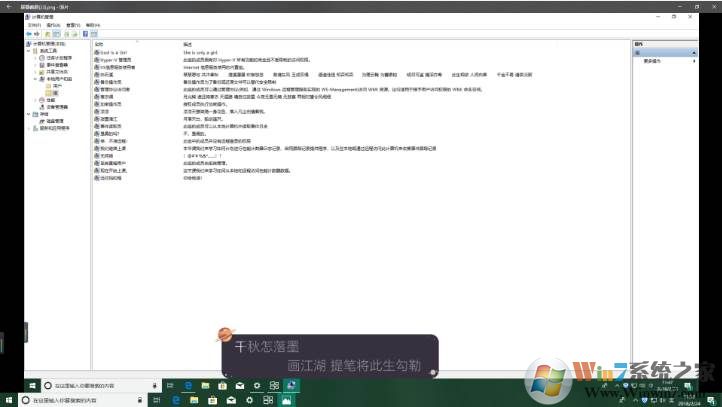Click microphone icon in bottom taskbar search
This screenshot has height=407, width=722.
140,400
